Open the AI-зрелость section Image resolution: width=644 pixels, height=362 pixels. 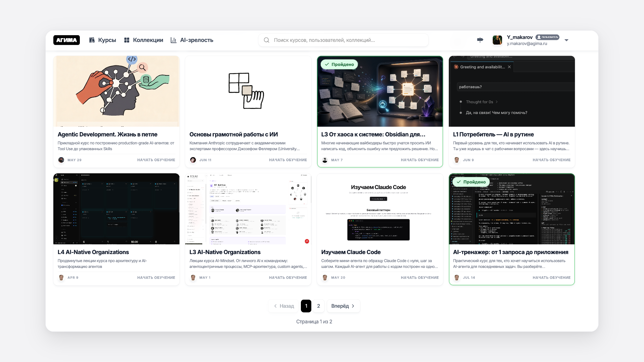point(192,40)
